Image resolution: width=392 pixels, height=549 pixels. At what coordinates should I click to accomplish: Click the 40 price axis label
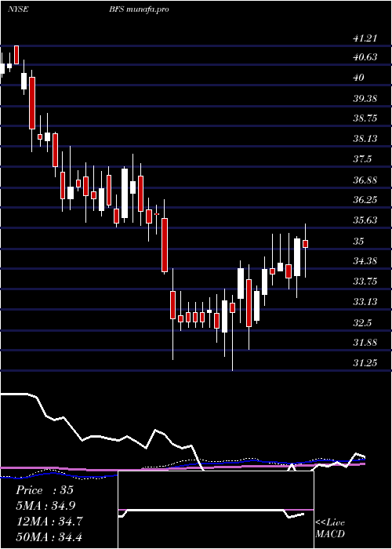coord(359,78)
